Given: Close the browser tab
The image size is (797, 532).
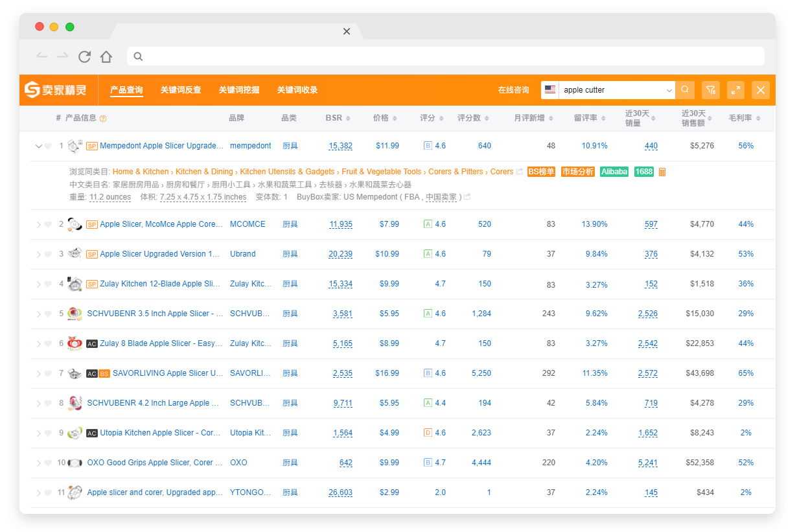Looking at the screenshot, I should coord(347,31).
